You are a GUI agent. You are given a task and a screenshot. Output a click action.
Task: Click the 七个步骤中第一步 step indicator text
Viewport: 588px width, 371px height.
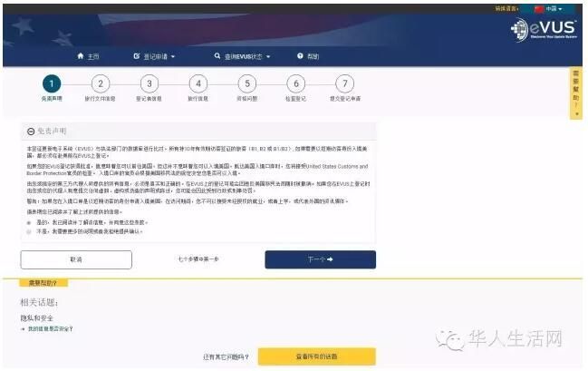point(198,259)
